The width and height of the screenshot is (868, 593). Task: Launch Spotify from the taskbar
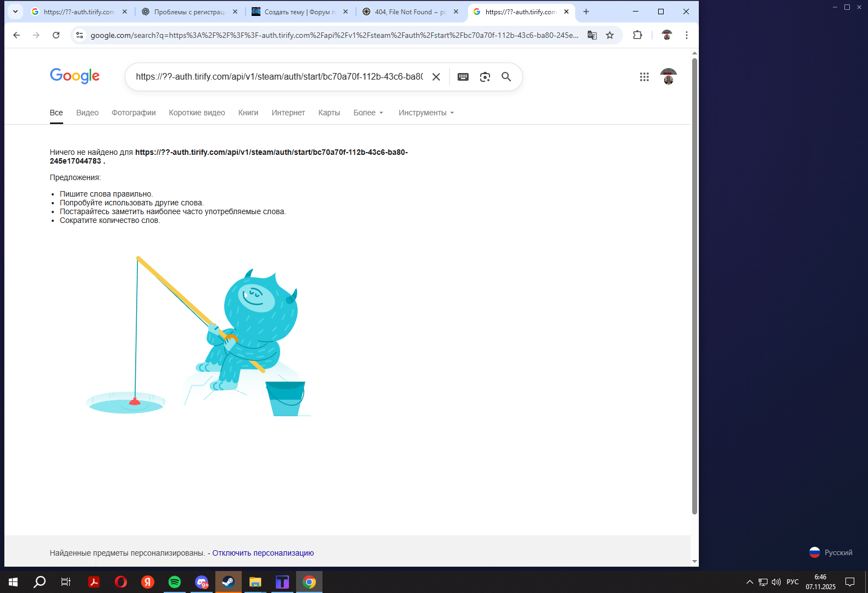click(x=175, y=582)
